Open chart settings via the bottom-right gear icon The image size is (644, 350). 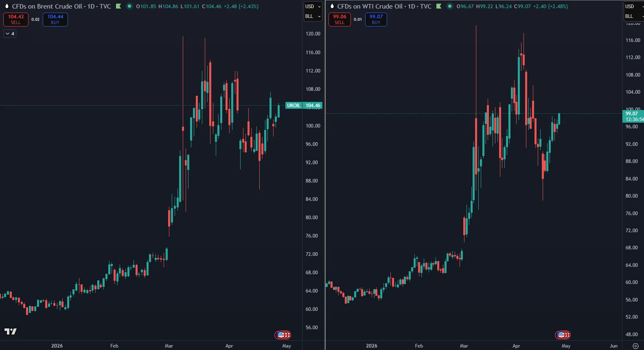pyautogui.click(x=635, y=346)
